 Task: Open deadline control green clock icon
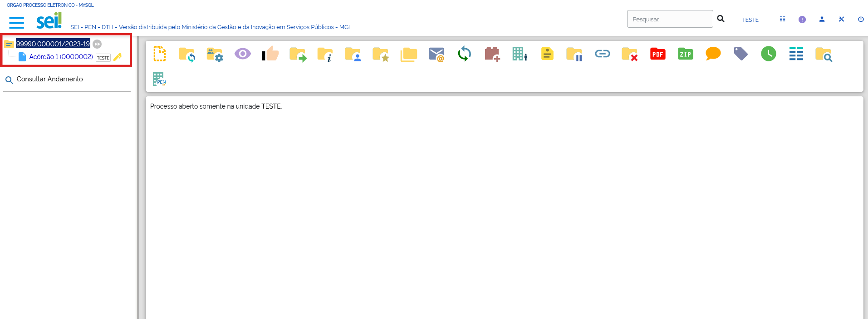[769, 54]
